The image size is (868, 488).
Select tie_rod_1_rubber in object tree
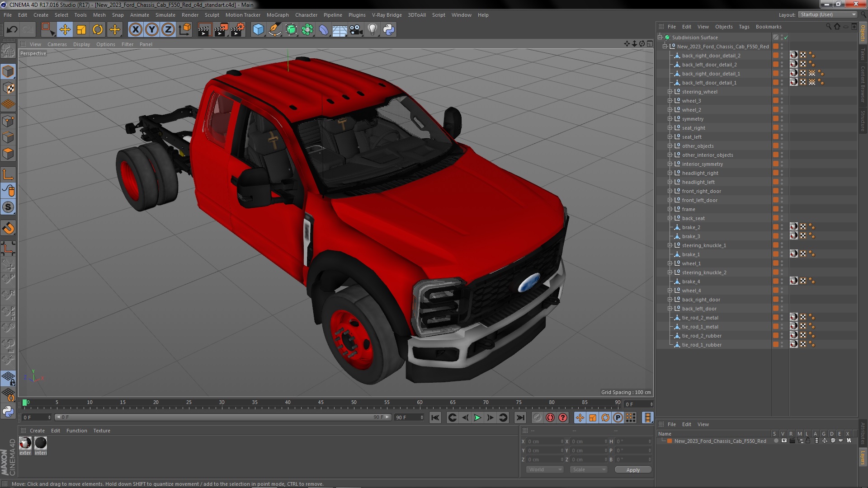click(702, 345)
